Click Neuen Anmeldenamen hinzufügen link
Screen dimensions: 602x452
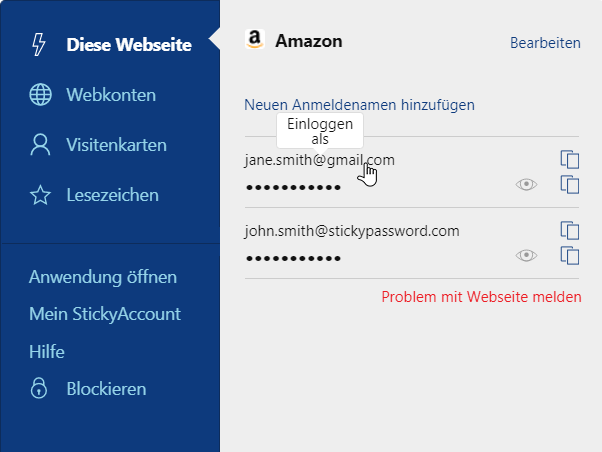359,105
